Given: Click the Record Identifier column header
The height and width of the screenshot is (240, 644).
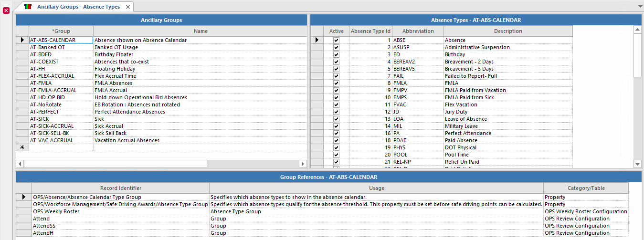Looking at the screenshot, I should tap(121, 188).
